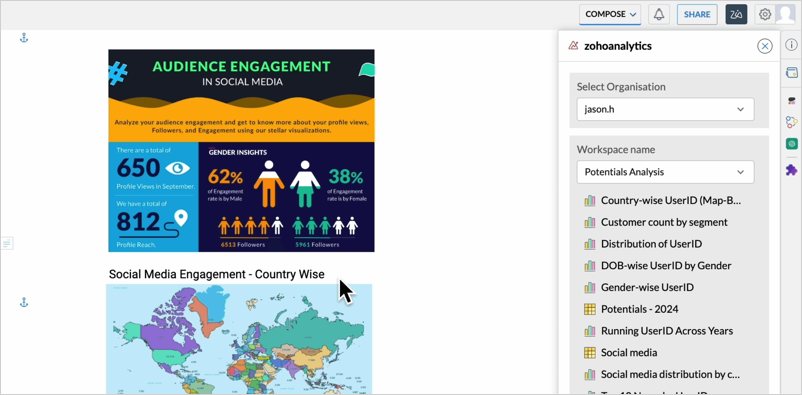Expand the COMPOSE dropdown
The height and width of the screenshot is (395, 802).
(x=610, y=14)
